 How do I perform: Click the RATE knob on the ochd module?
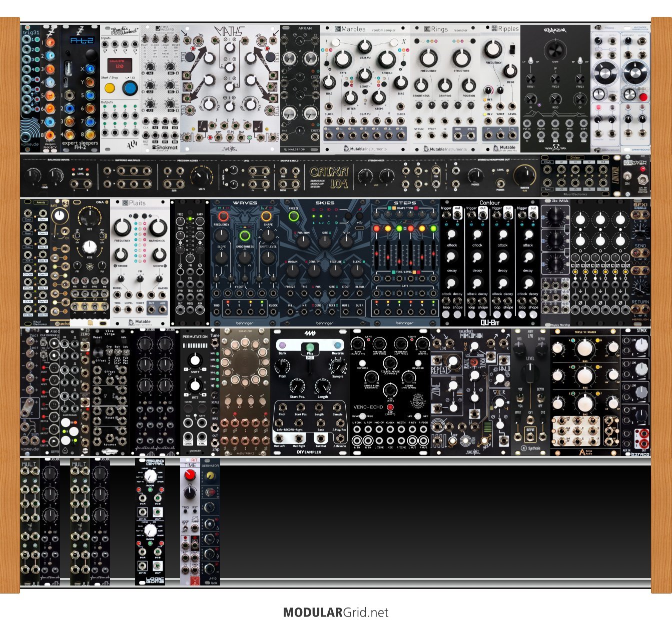pos(59,216)
